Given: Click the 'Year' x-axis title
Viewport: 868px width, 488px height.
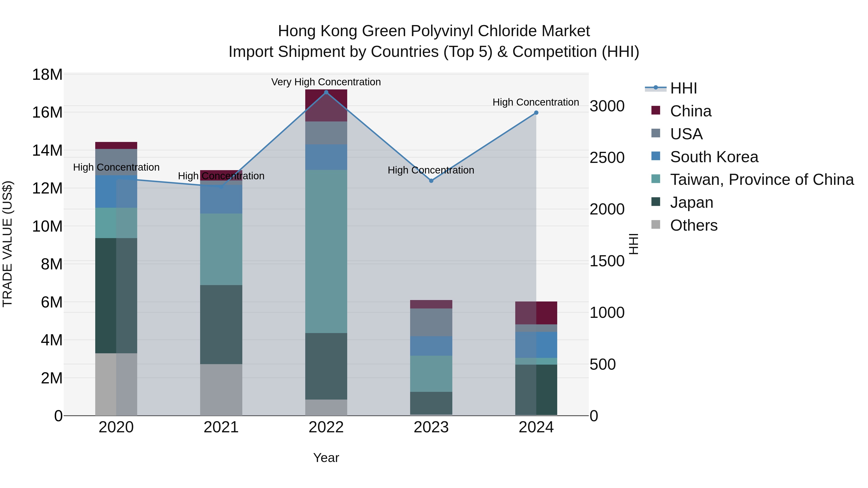Looking at the screenshot, I should point(326,458).
